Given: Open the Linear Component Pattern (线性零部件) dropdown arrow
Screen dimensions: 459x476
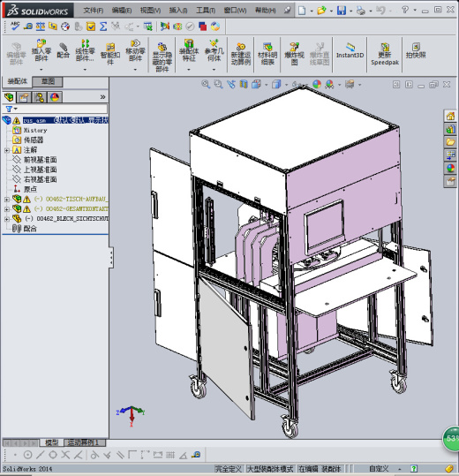Looking at the screenshot, I should [x=85, y=70].
